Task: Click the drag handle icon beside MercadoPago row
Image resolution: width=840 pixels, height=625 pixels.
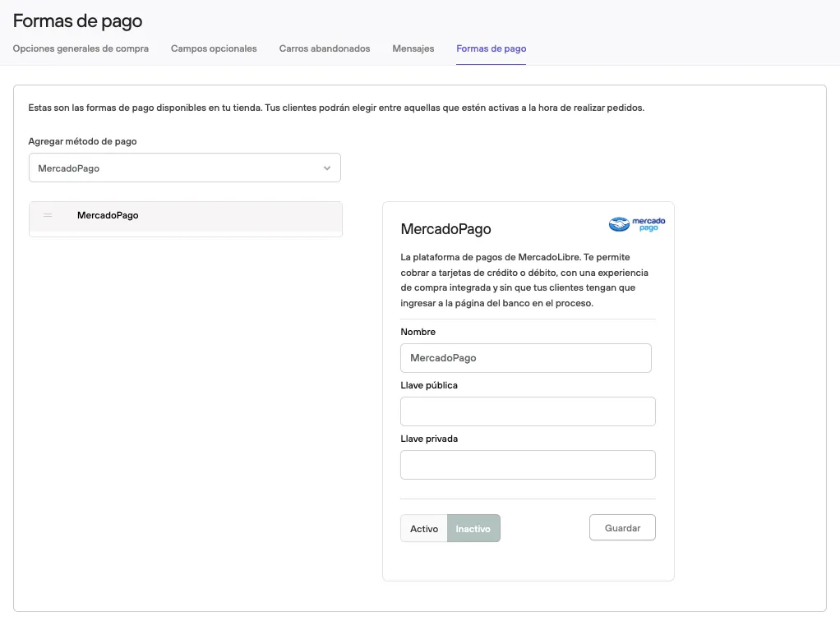Action: coord(48,215)
